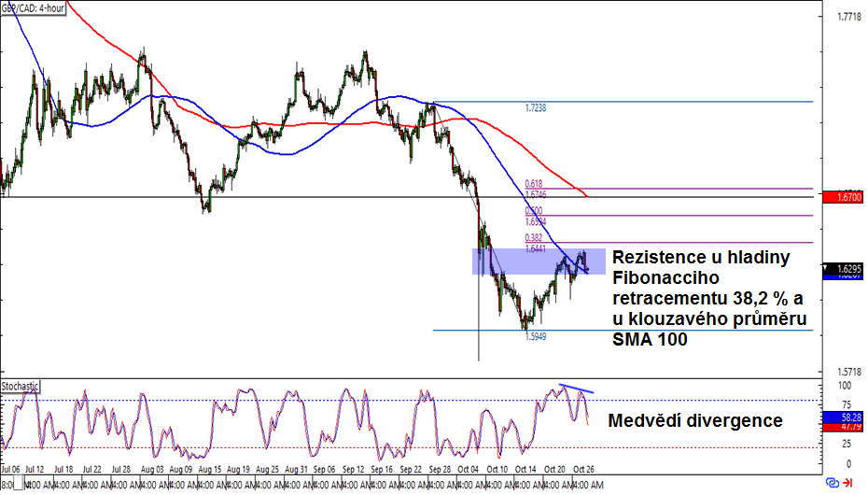Click the Oct 26 date axis label
Image resolution: width=868 pixels, height=495 pixels.
[583, 469]
